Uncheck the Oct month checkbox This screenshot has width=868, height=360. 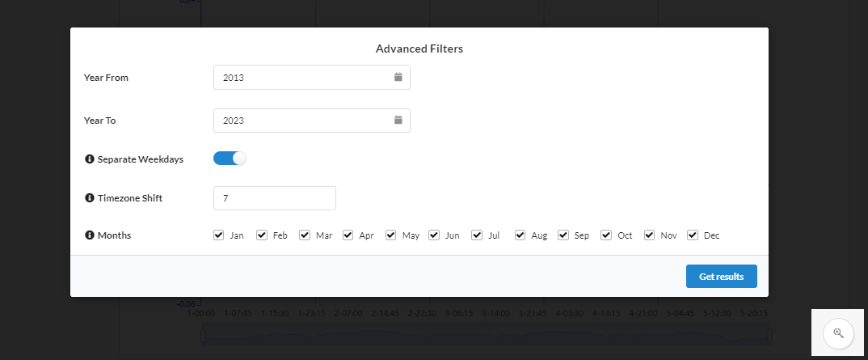[606, 235]
